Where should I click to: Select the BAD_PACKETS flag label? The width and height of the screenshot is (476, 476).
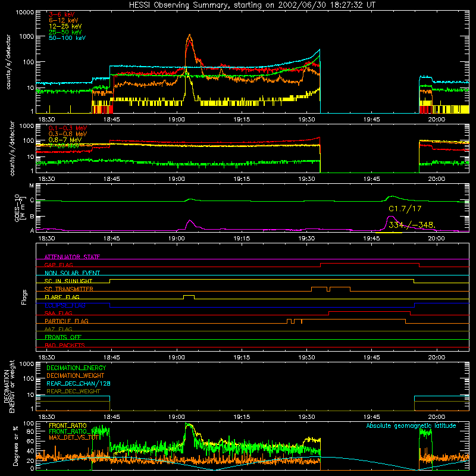65,345
